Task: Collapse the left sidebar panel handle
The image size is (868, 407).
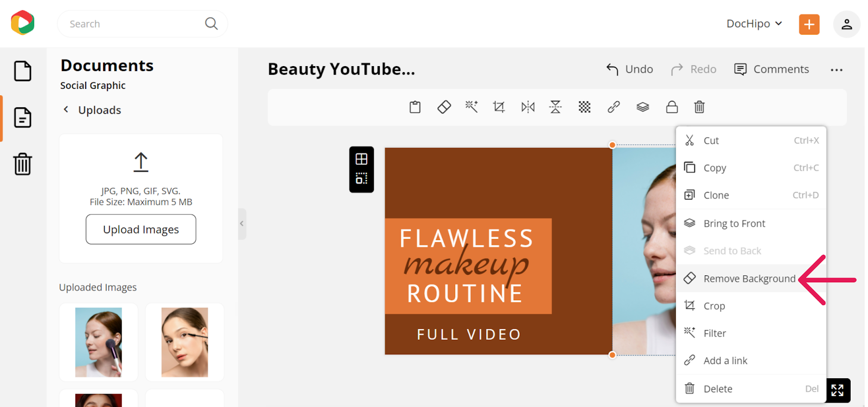Action: click(x=242, y=224)
